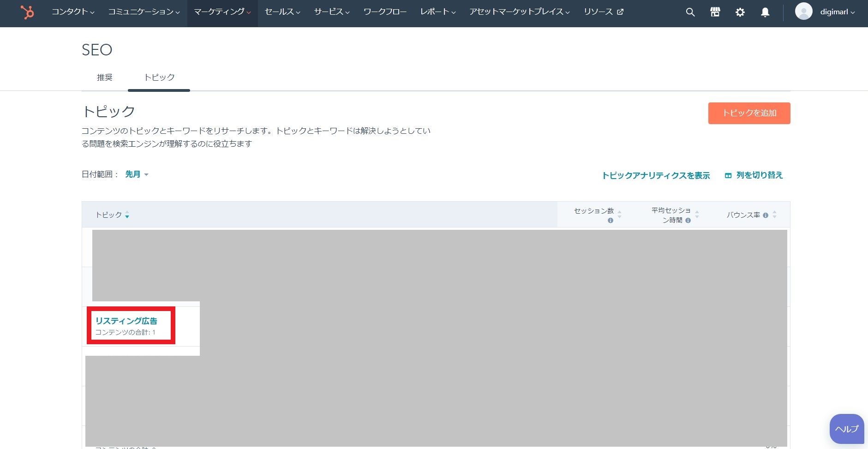The image size is (868, 449).
Task: Open the コミュニケーション dropdown menu
Action: click(x=144, y=12)
